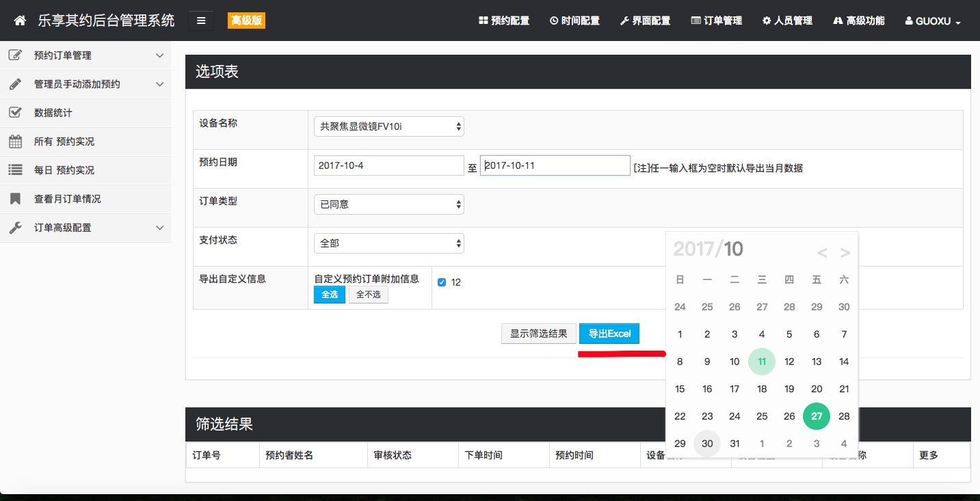Click the 导出Excel button
Image resolution: width=980 pixels, height=501 pixels.
[609, 334]
